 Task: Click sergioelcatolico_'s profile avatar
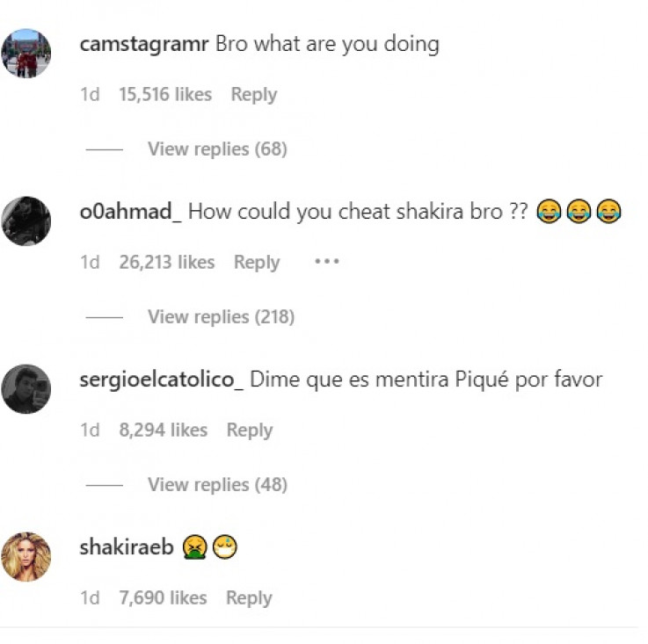point(26,388)
